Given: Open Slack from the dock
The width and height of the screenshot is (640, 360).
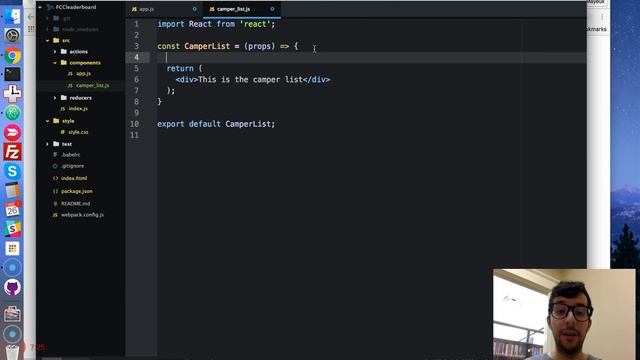Looking at the screenshot, I should 12,229.
